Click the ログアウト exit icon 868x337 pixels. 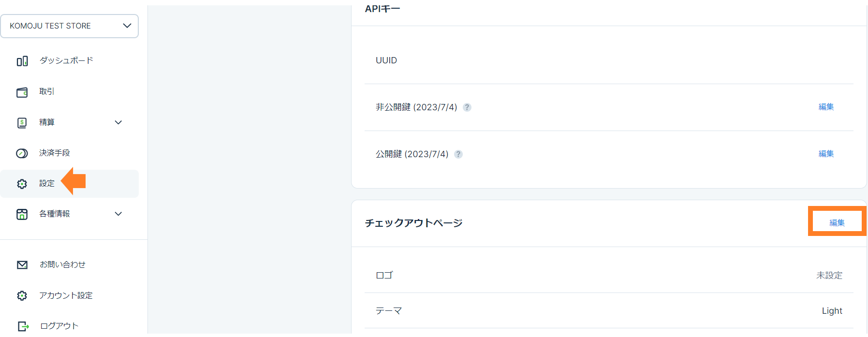coord(22,326)
